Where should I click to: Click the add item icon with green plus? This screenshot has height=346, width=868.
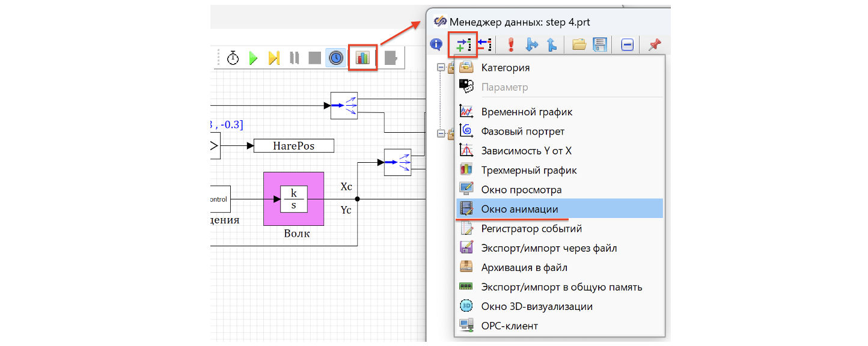[x=463, y=44]
